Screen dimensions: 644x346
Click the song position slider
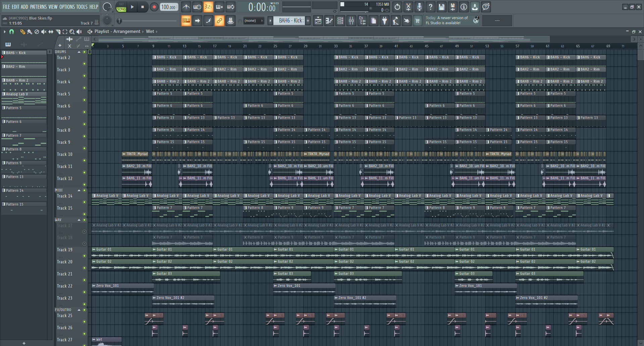pos(148,21)
